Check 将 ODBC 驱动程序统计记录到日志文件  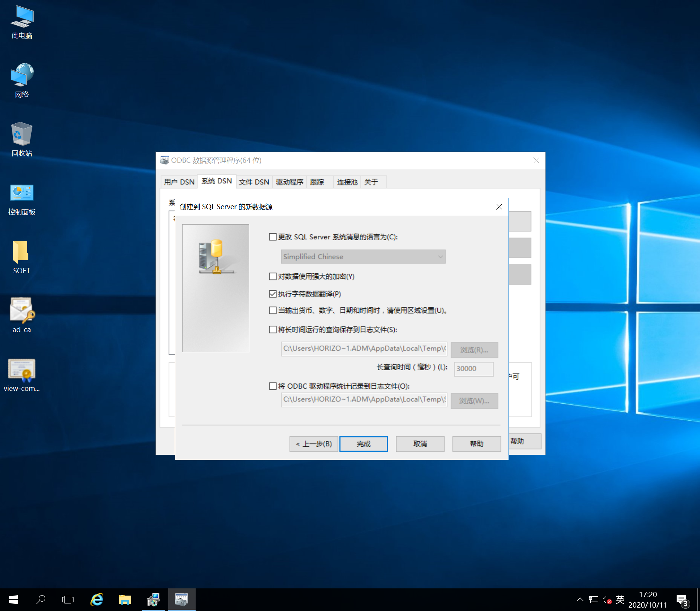tap(273, 386)
